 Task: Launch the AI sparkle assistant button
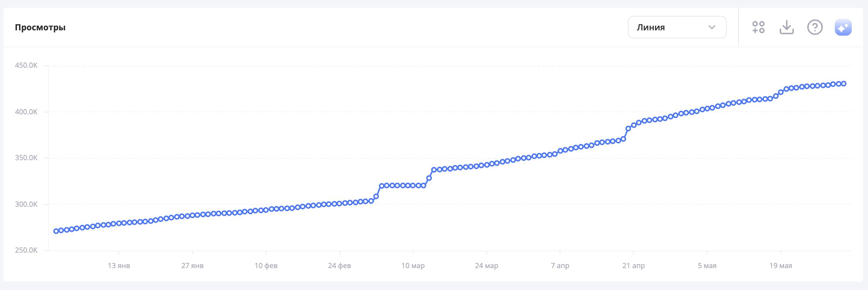point(843,27)
